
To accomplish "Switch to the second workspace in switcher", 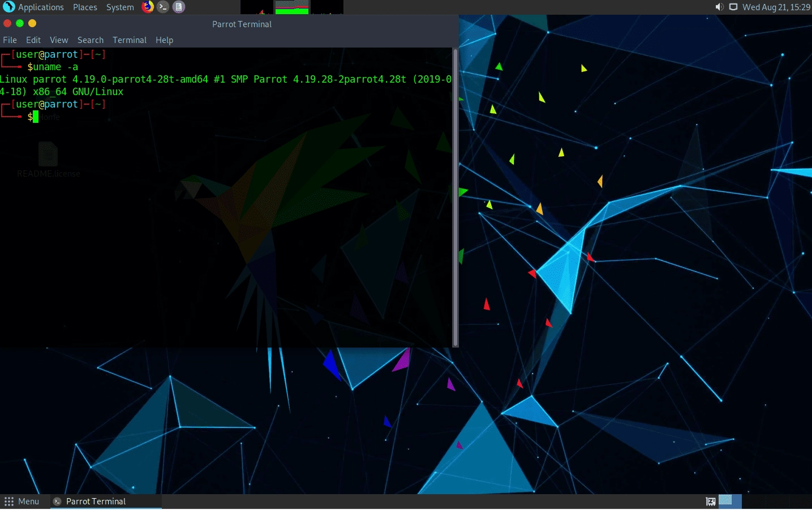I will [753, 502].
